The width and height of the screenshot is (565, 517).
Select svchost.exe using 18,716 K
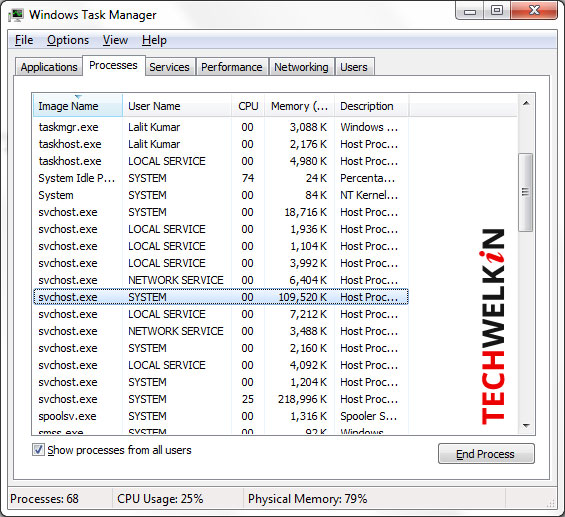click(x=221, y=212)
